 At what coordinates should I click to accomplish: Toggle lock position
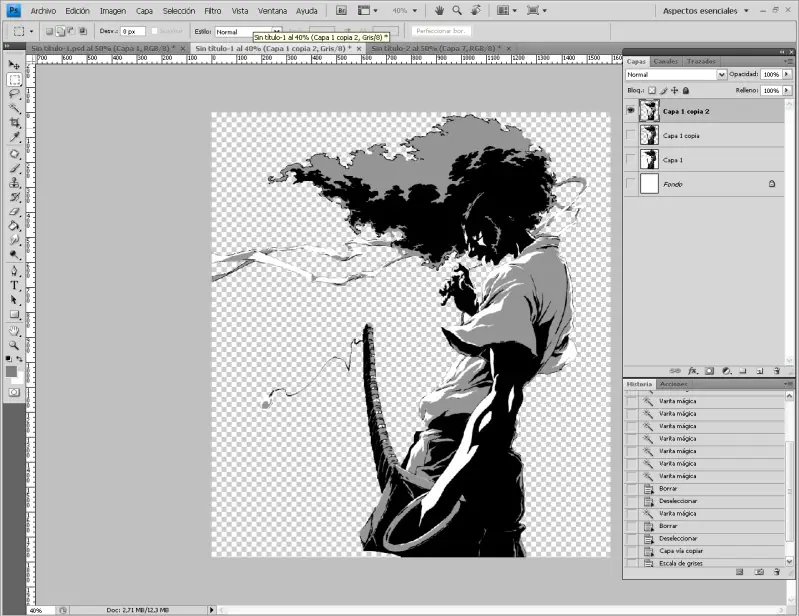click(675, 90)
